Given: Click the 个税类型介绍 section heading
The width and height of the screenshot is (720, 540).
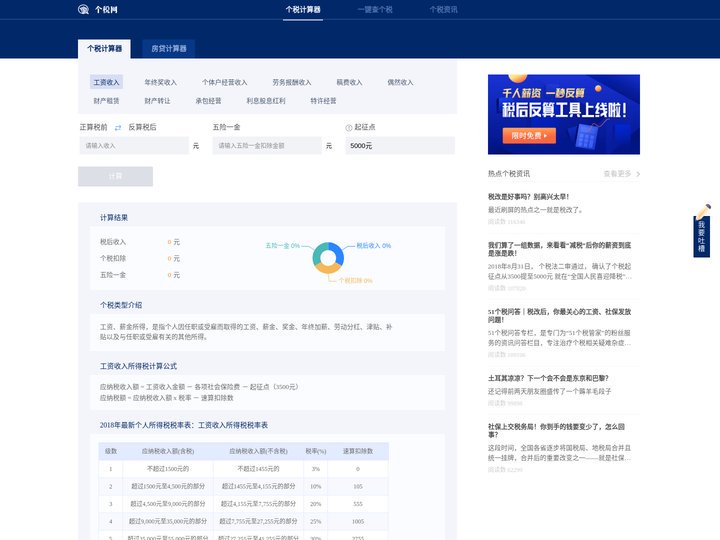Looking at the screenshot, I should [121, 305].
